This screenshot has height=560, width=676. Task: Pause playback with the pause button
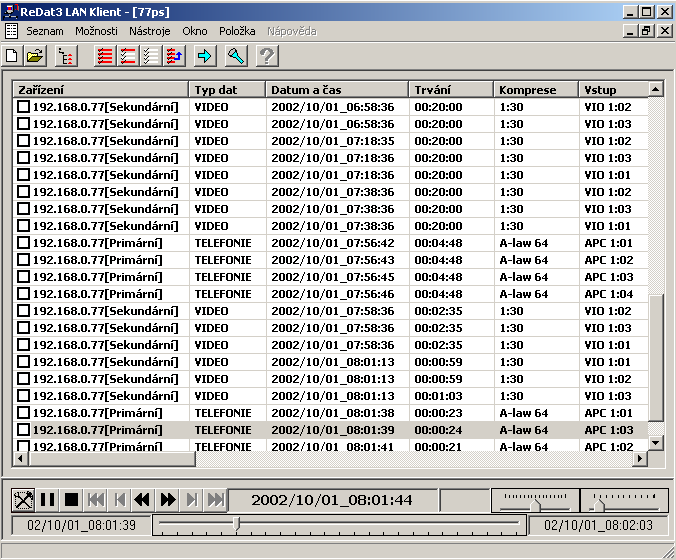pyautogui.click(x=47, y=500)
